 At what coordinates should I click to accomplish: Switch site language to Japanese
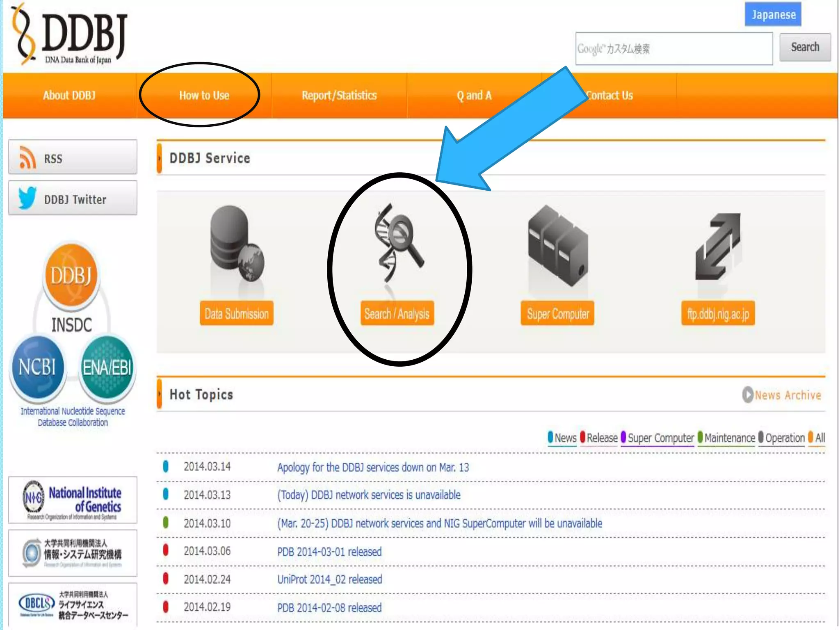click(773, 14)
